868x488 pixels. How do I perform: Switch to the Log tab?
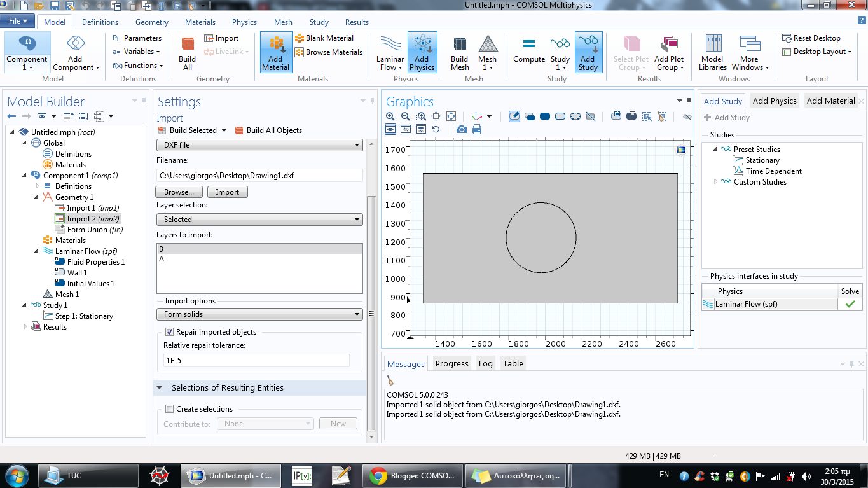pyautogui.click(x=485, y=363)
